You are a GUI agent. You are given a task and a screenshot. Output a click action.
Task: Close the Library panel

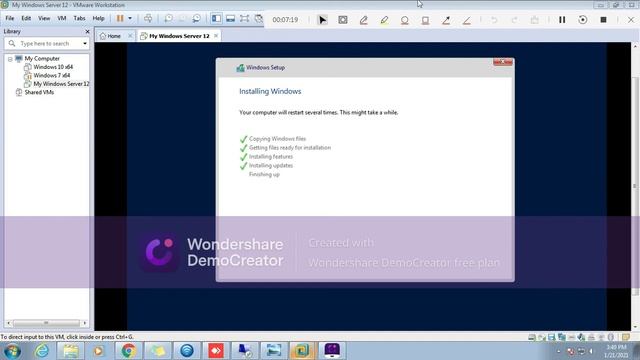[87, 31]
